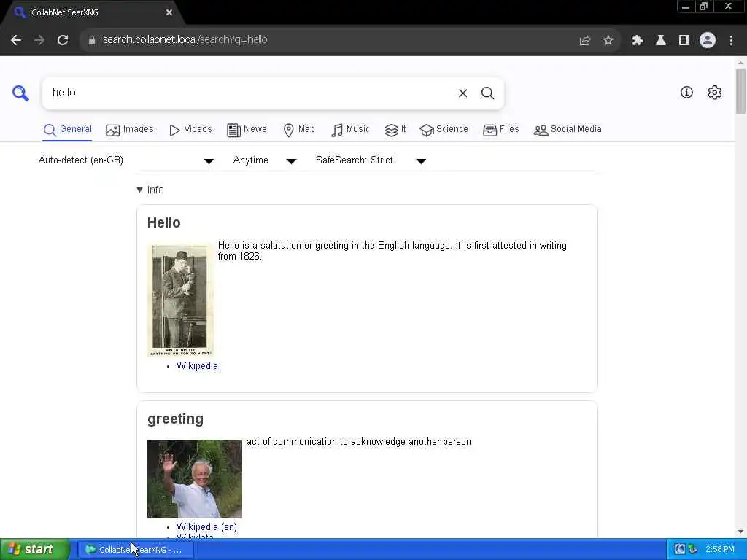Screen dimensions: 747x560
Task: Open the Wikipedia link under Hello
Action: coord(197,366)
